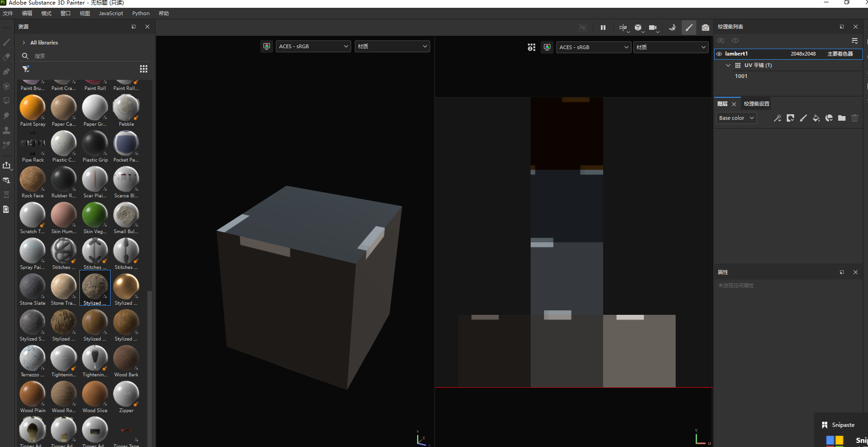Toggle 3D viewport color management monitor icon
Image resolution: width=868 pixels, height=447 pixels.
tap(267, 46)
